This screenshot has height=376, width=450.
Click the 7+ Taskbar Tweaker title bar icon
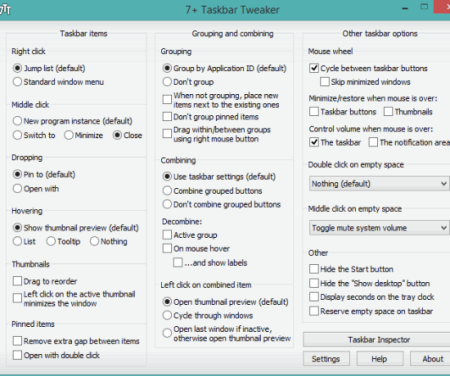5,10
